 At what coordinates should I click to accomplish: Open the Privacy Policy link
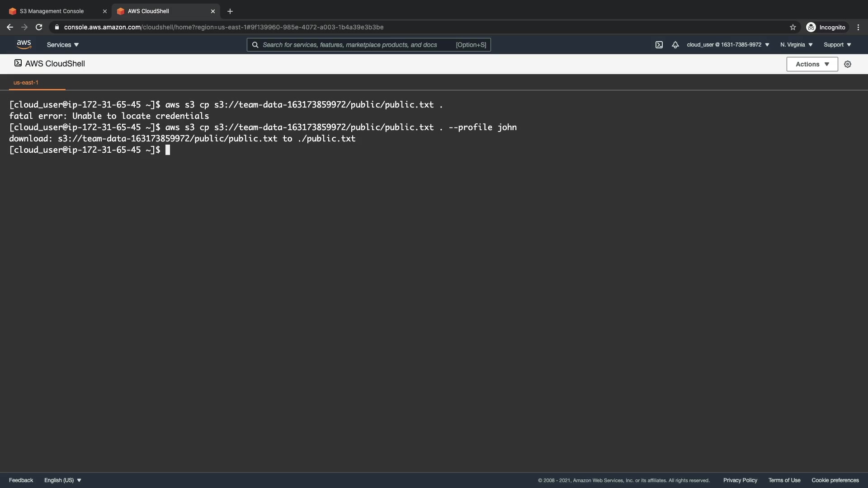click(x=740, y=480)
